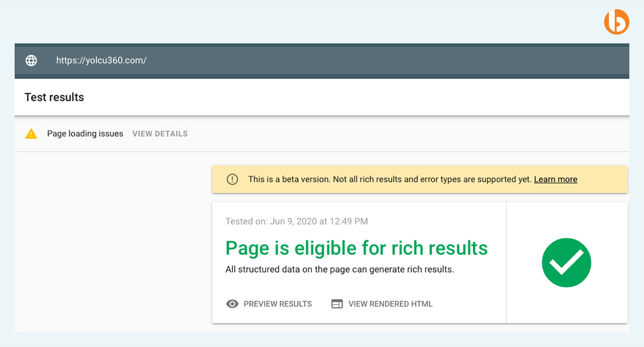Click the beta version notice banner
Viewport: 644px width, 347px height.
pos(420,179)
